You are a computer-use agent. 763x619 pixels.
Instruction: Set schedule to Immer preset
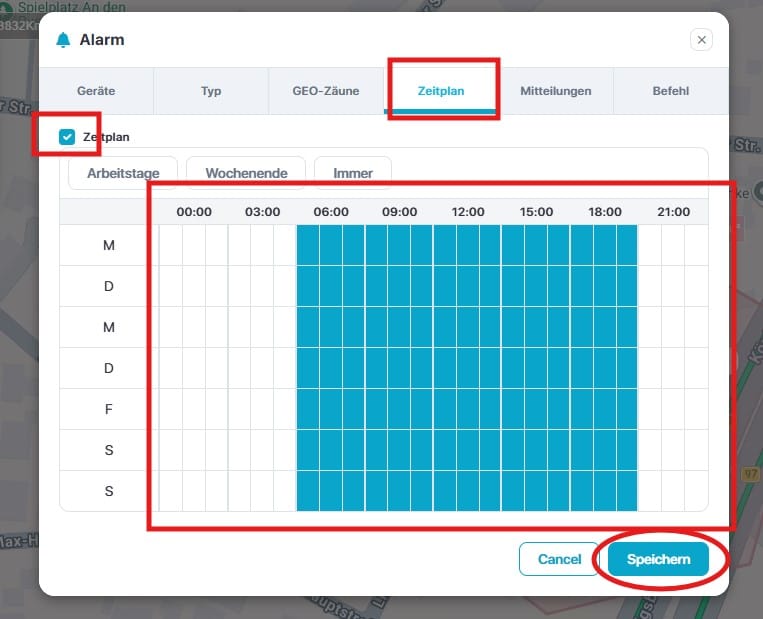[352, 173]
